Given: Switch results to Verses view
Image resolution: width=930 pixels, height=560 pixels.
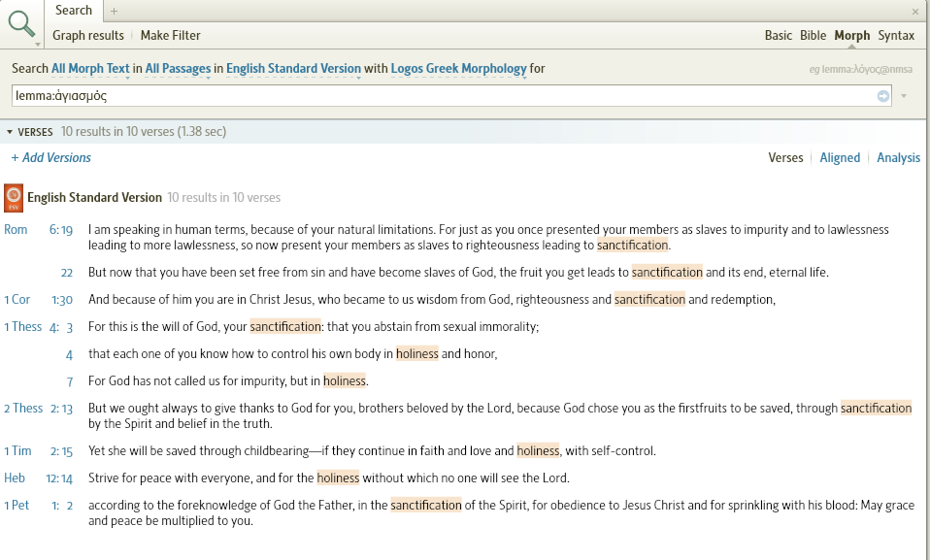Looking at the screenshot, I should [785, 158].
